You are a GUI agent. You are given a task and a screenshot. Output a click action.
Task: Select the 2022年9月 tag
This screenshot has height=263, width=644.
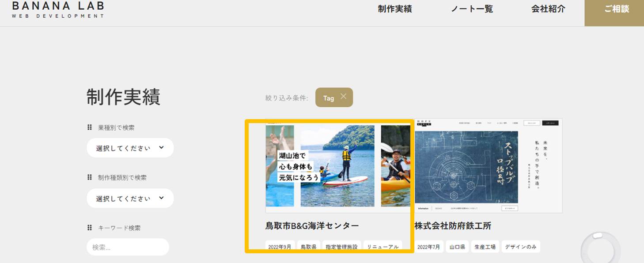(280, 247)
